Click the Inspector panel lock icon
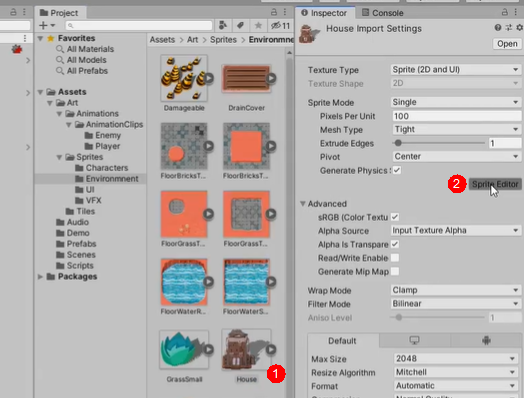The width and height of the screenshot is (524, 398). pyautogui.click(x=505, y=12)
